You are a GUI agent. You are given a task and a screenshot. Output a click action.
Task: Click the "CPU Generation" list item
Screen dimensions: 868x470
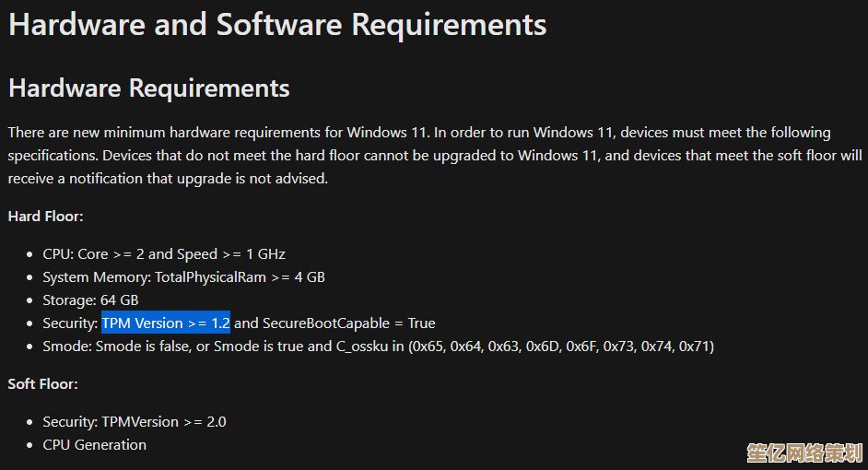coord(94,445)
